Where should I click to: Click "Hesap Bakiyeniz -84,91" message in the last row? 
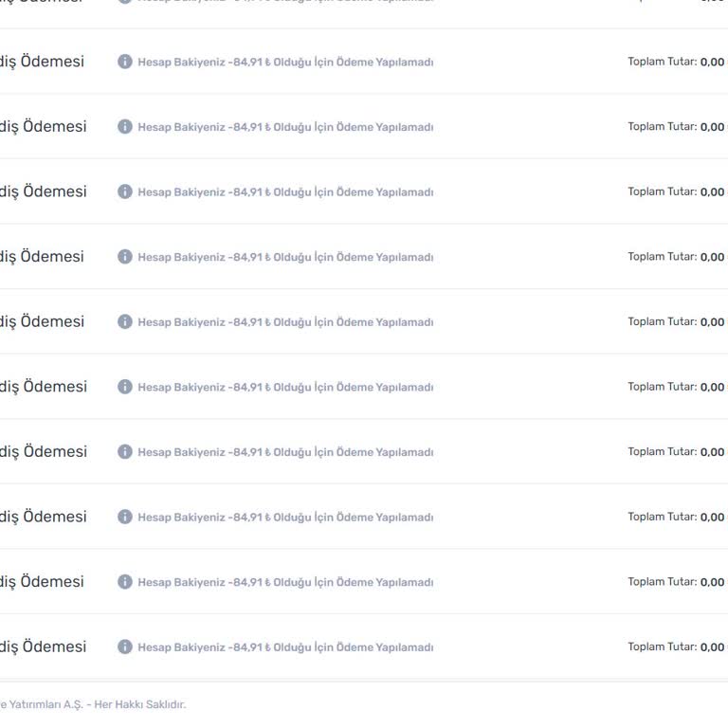click(285, 647)
